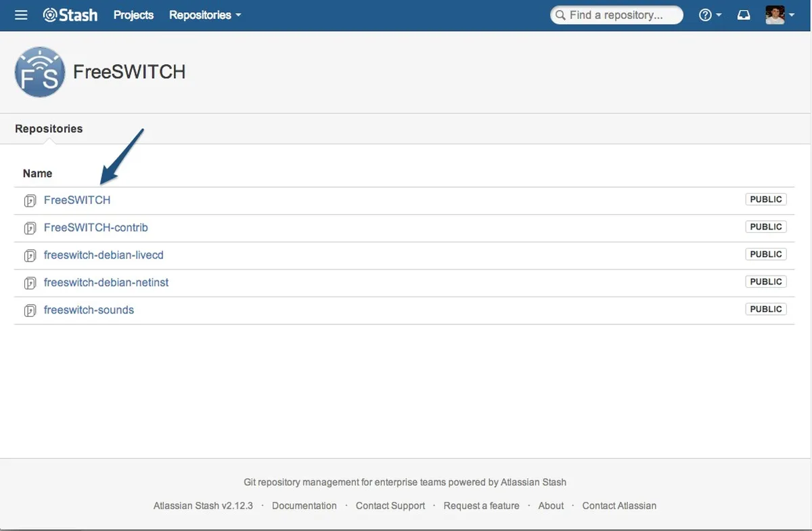Screen dimensions: 812x531
Task: Open the user avatar menu
Action: [780, 15]
